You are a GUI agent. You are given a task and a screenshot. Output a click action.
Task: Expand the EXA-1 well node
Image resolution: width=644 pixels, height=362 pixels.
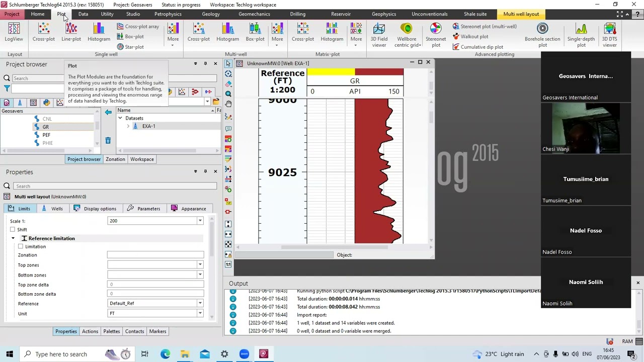click(x=128, y=126)
